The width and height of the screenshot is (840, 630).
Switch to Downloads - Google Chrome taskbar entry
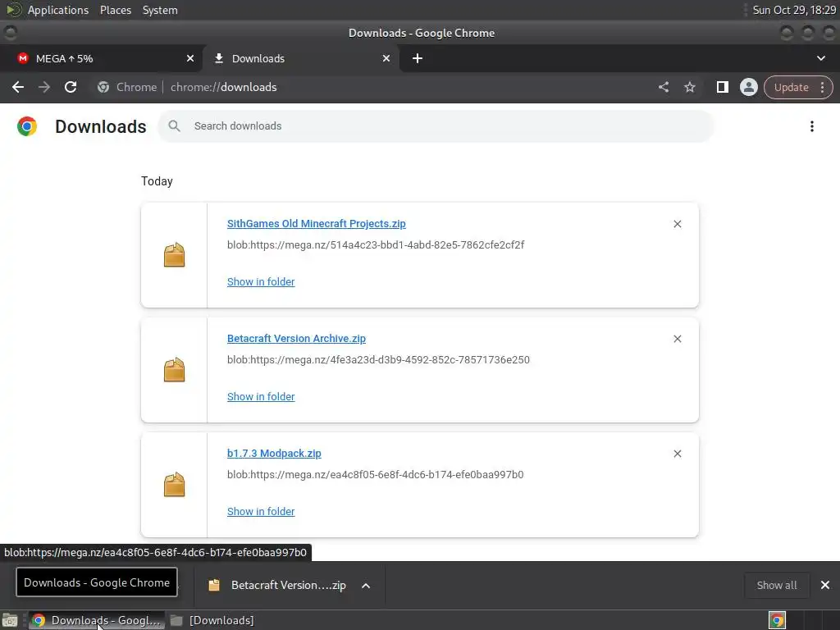point(97,620)
